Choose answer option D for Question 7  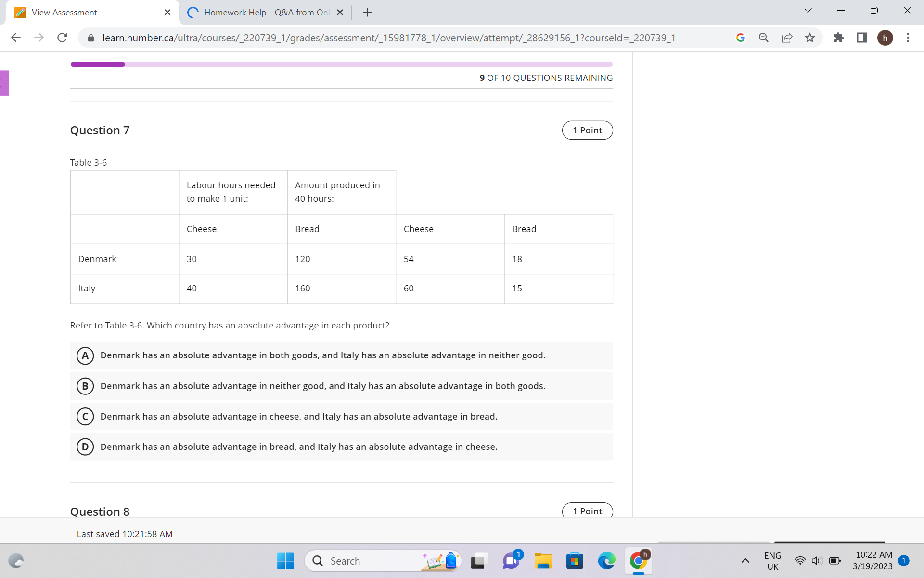coord(85,447)
